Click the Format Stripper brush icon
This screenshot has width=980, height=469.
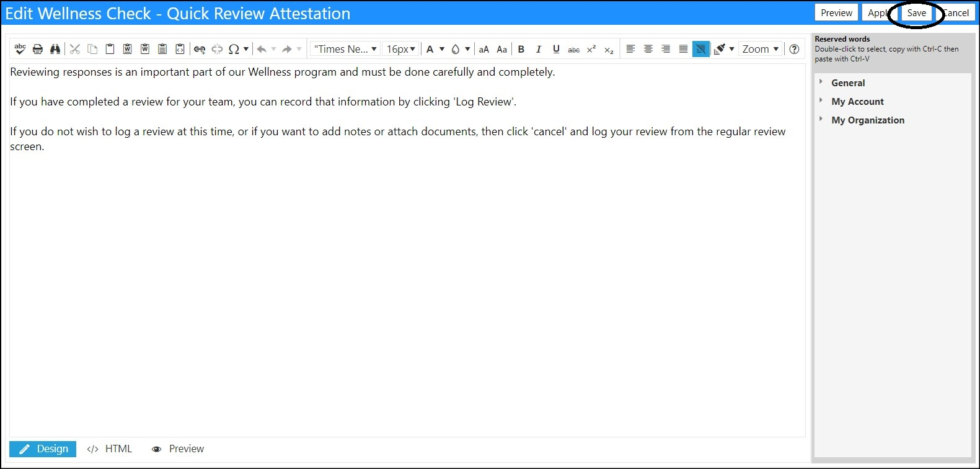tap(720, 49)
